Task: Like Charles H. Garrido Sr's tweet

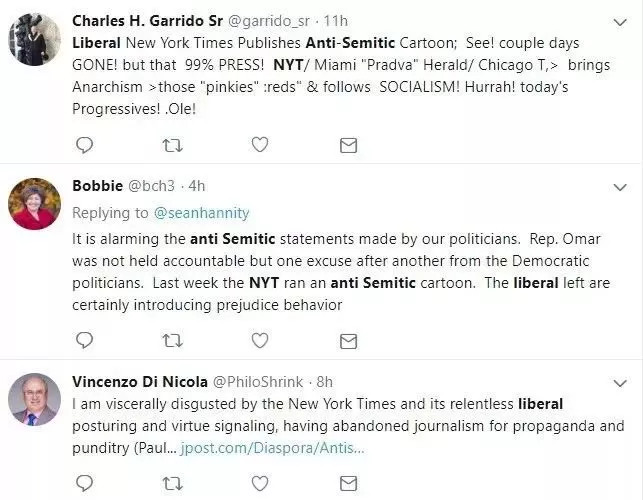Action: point(260,144)
